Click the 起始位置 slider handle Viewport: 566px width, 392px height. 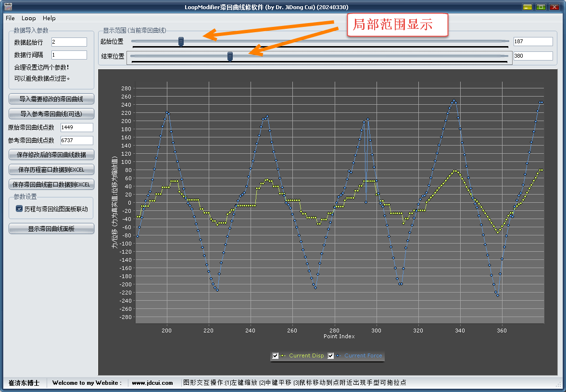pyautogui.click(x=181, y=42)
